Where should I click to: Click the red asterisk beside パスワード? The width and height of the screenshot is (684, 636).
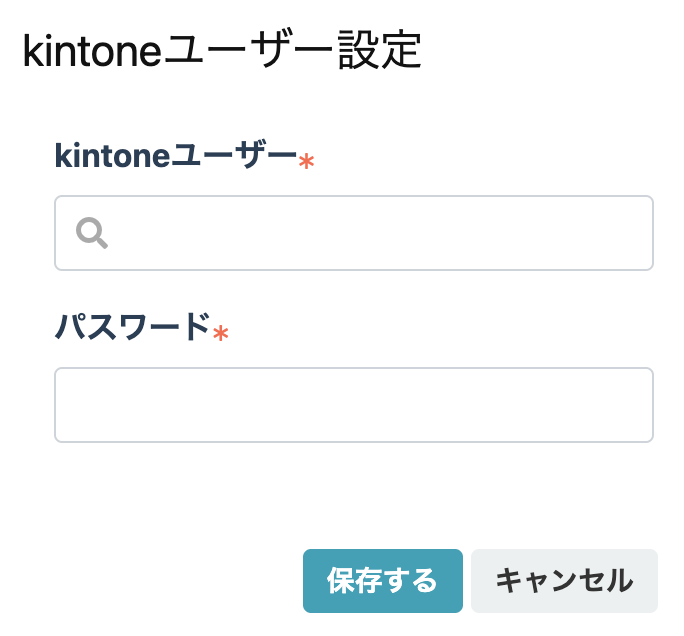(x=220, y=333)
